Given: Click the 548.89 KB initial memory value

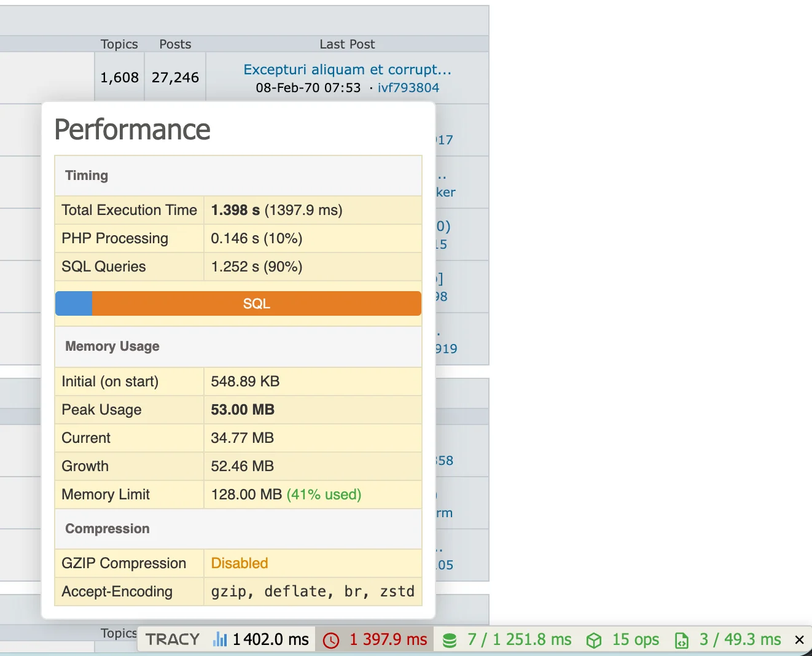Looking at the screenshot, I should [x=245, y=381].
